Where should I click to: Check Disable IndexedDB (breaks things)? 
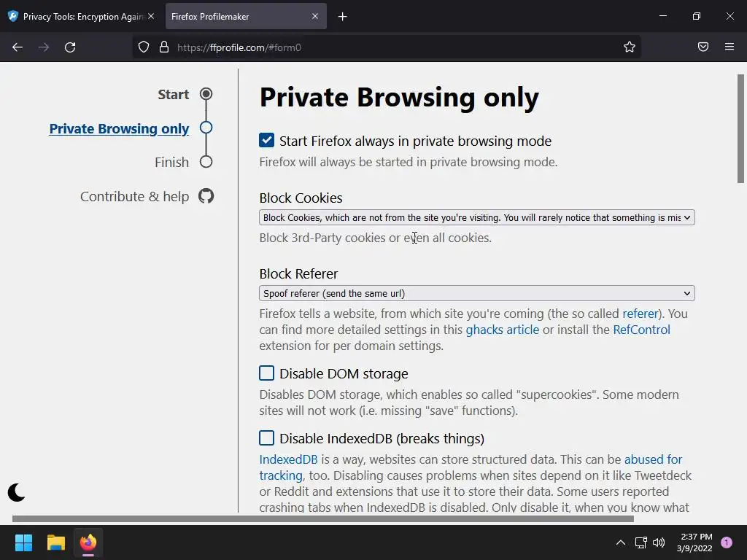coord(267,437)
